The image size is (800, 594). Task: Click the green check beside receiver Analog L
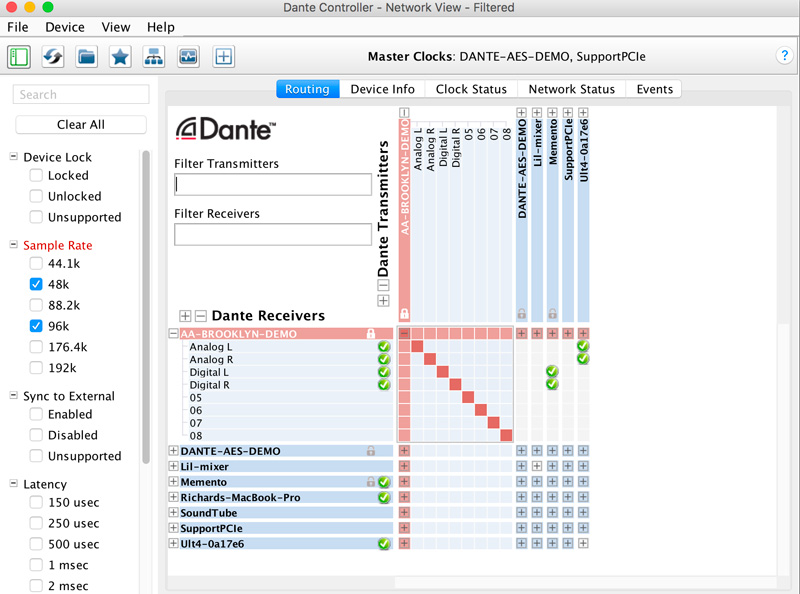[x=384, y=347]
